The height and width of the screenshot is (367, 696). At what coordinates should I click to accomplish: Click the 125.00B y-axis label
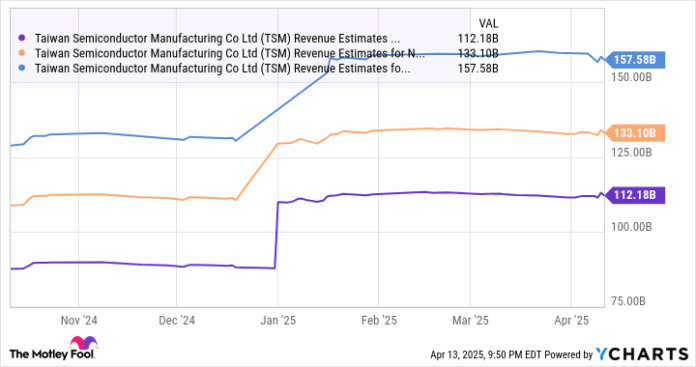tap(631, 152)
